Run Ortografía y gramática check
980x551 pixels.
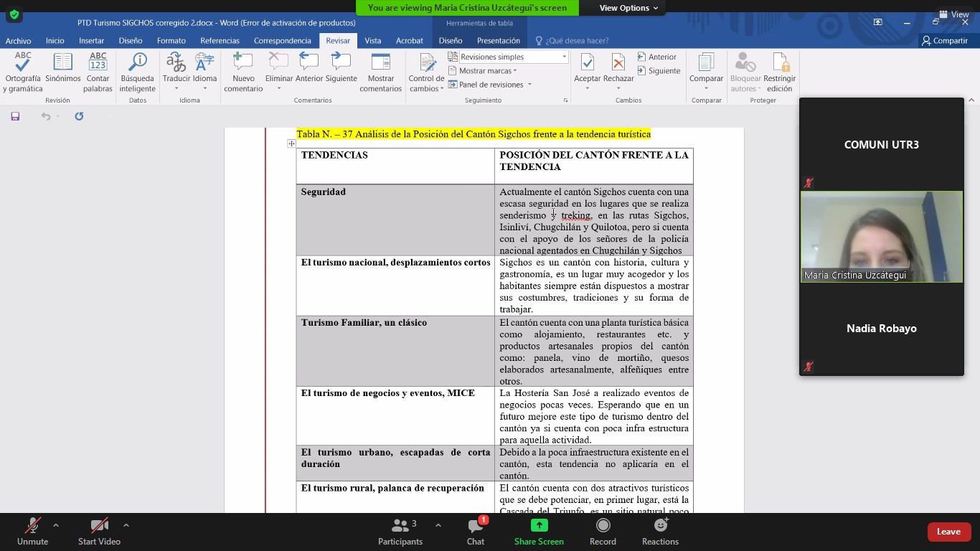[23, 72]
